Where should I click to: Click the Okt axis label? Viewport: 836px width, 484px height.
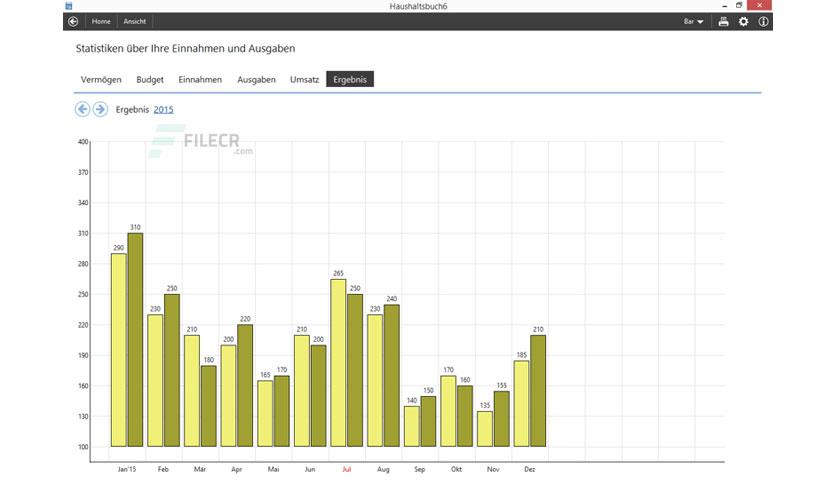click(x=456, y=469)
